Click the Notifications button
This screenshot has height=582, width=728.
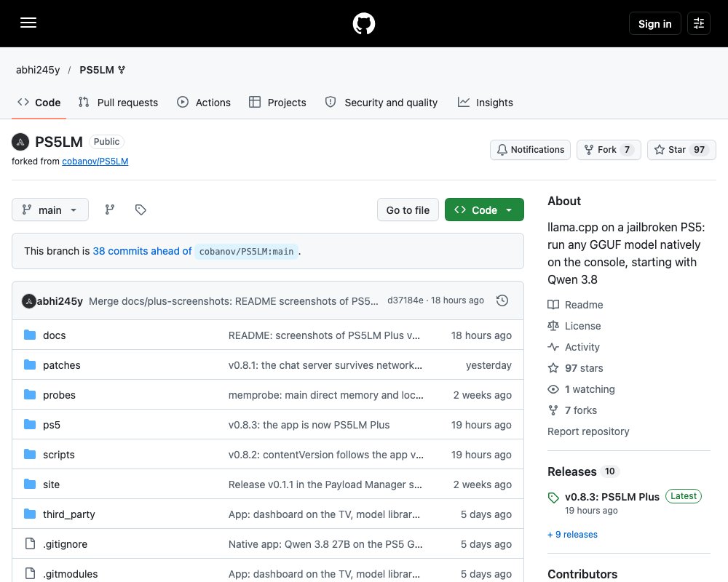pos(530,150)
